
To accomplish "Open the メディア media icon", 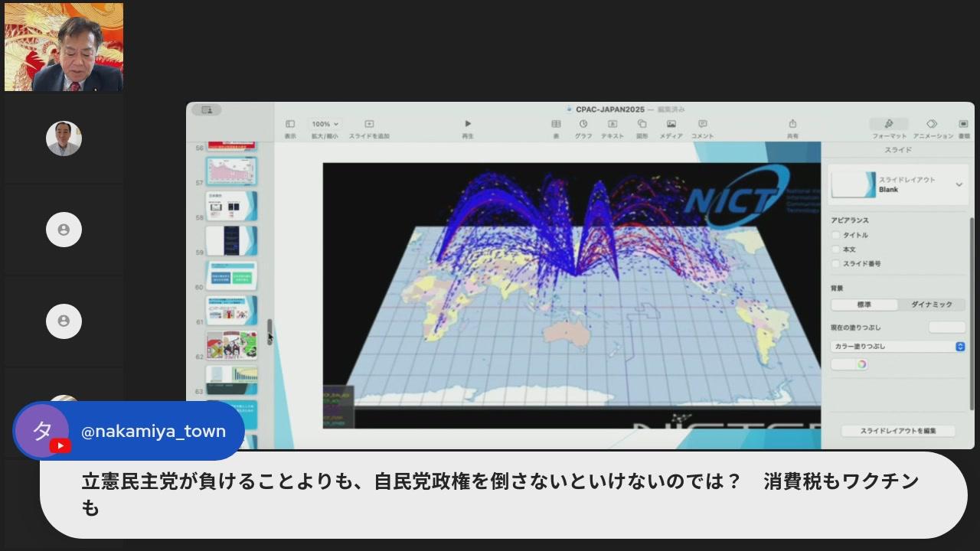I will (671, 124).
